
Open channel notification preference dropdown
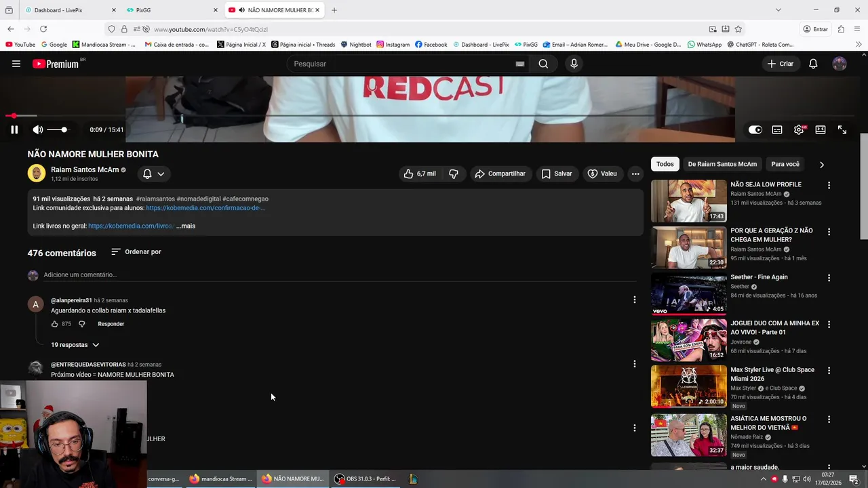coord(154,174)
